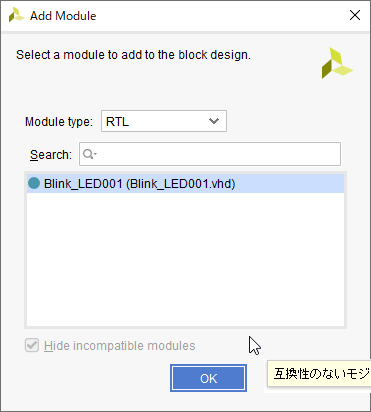371x412 pixels.
Task: Click the large Vivado logo beside the instructions
Action: [337, 63]
